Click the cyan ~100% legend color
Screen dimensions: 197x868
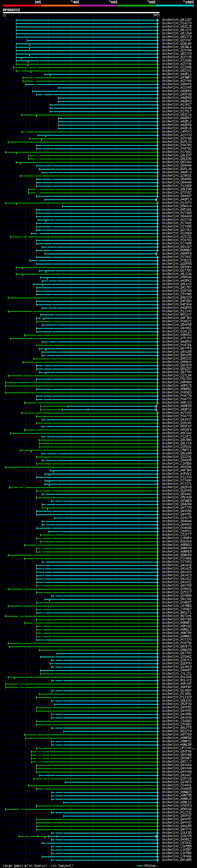click(175, 6)
